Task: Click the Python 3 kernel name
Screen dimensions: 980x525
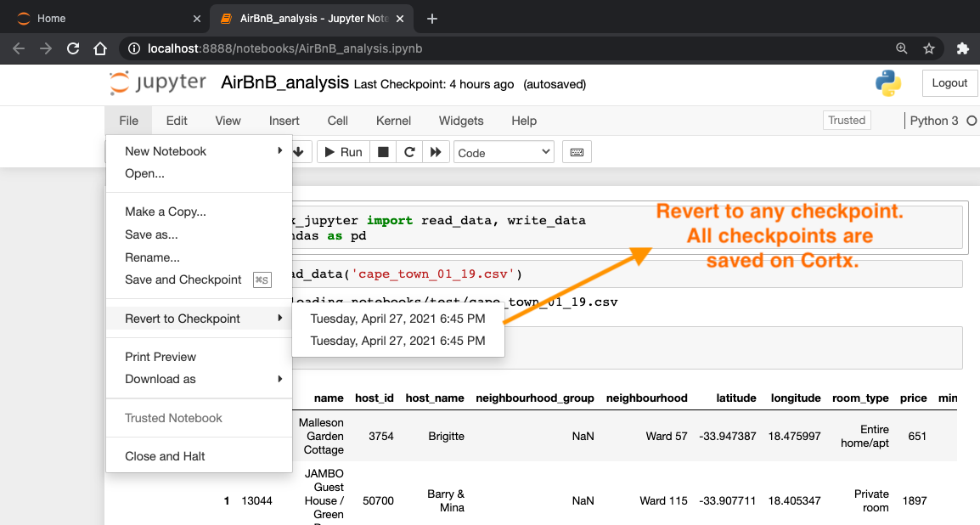Action: [934, 121]
